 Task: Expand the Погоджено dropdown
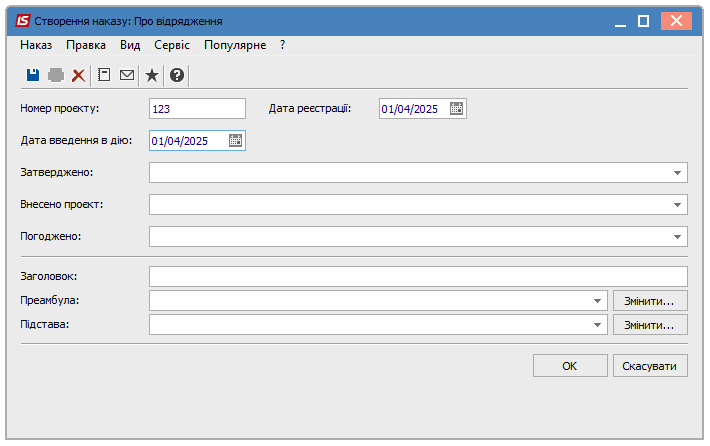[677, 237]
